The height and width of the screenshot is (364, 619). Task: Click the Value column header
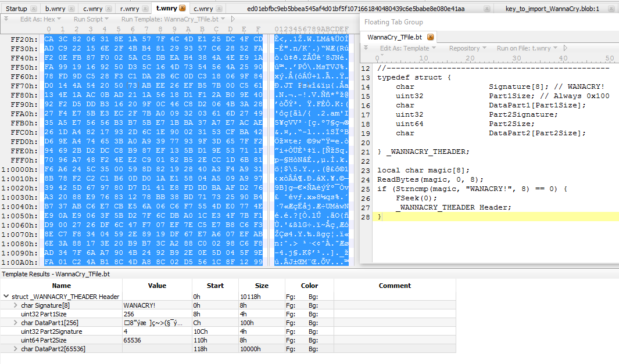(157, 286)
